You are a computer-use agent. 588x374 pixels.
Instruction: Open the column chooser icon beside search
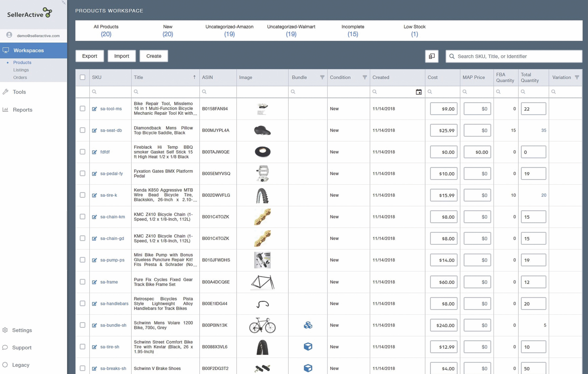(x=431, y=56)
